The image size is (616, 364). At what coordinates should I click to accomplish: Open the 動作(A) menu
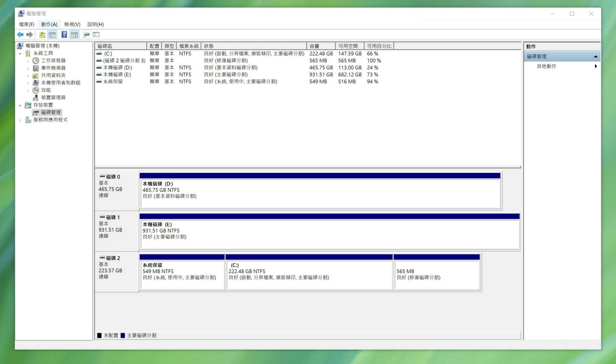tap(49, 24)
